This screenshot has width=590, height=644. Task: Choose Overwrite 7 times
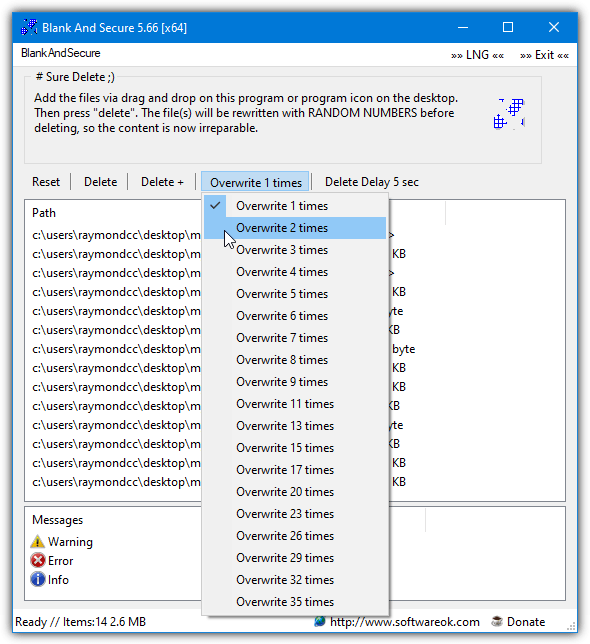[295, 338]
